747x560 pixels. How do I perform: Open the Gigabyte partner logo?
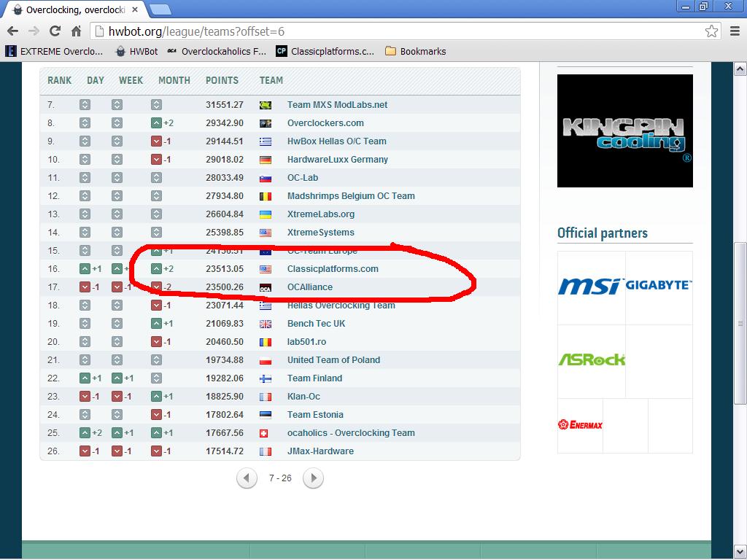658,285
